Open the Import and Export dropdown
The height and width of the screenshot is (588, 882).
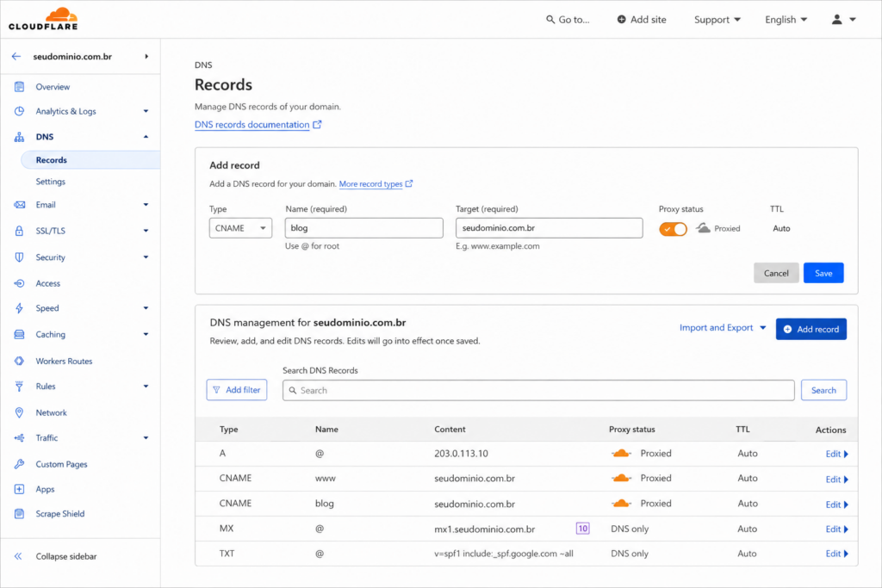[x=723, y=328]
